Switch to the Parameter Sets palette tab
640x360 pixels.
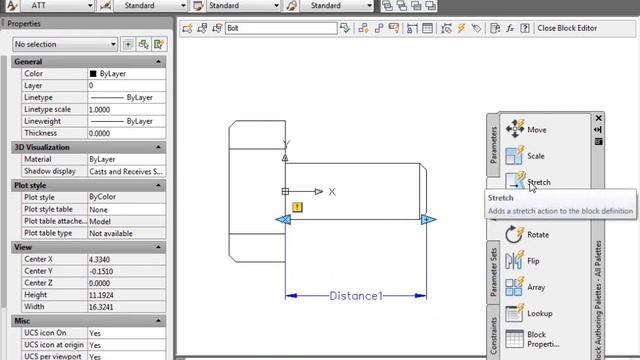pyautogui.click(x=493, y=272)
